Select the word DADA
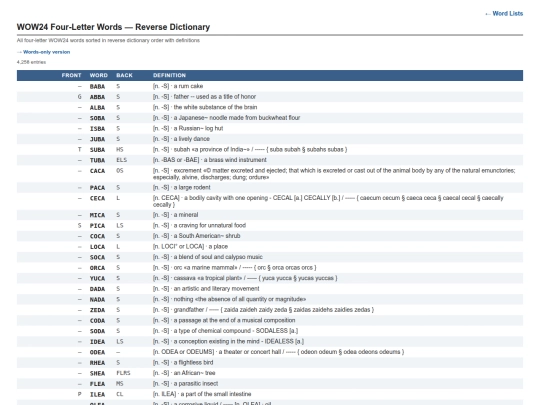 click(x=97, y=289)
